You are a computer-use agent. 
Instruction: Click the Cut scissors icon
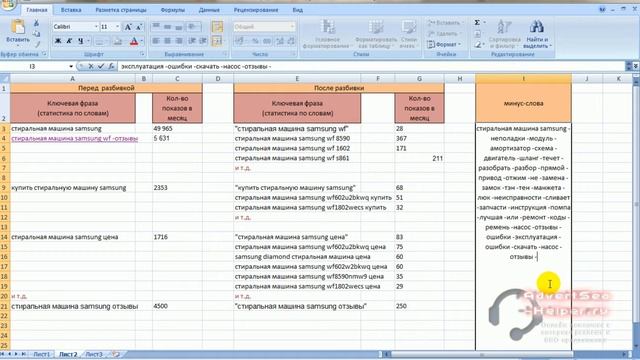point(36,23)
